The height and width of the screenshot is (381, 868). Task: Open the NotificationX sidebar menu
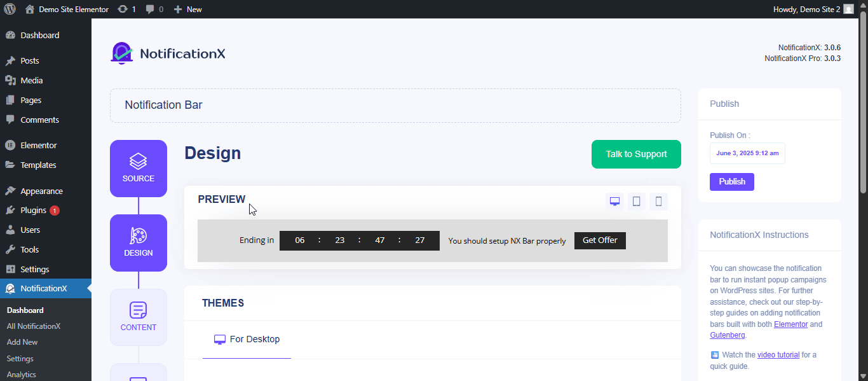[x=46, y=288]
